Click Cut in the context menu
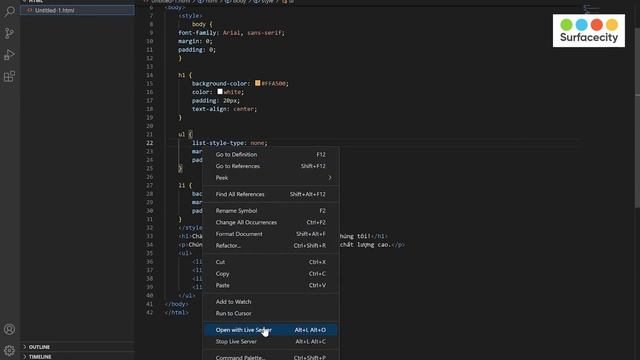The height and width of the screenshot is (360, 640). point(271,262)
